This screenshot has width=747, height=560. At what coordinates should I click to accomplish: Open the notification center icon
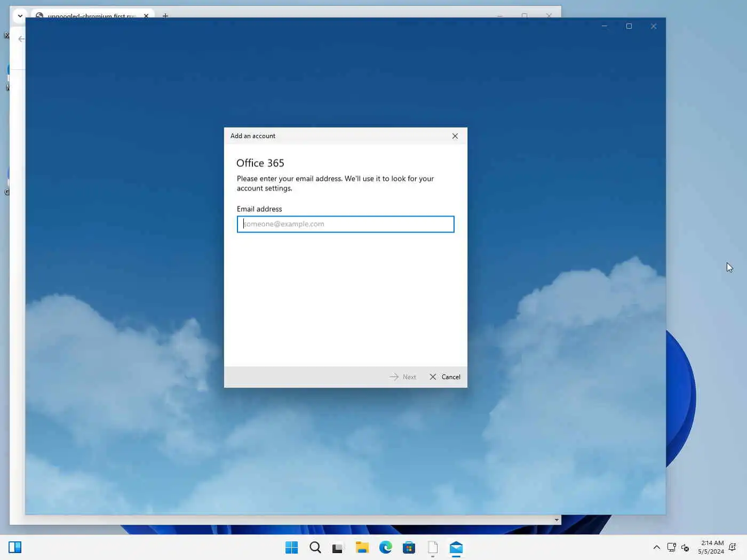tap(733, 547)
